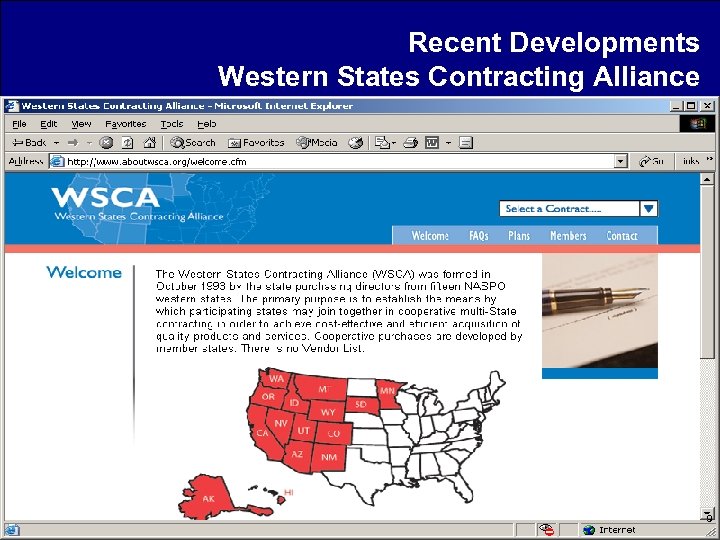The width and height of the screenshot is (720, 540).
Task: Click the HI label on the map
Action: pos(288,492)
